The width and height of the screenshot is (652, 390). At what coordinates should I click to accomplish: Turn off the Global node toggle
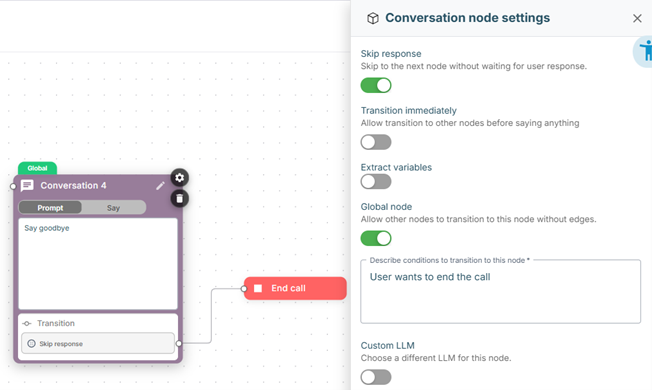376,238
